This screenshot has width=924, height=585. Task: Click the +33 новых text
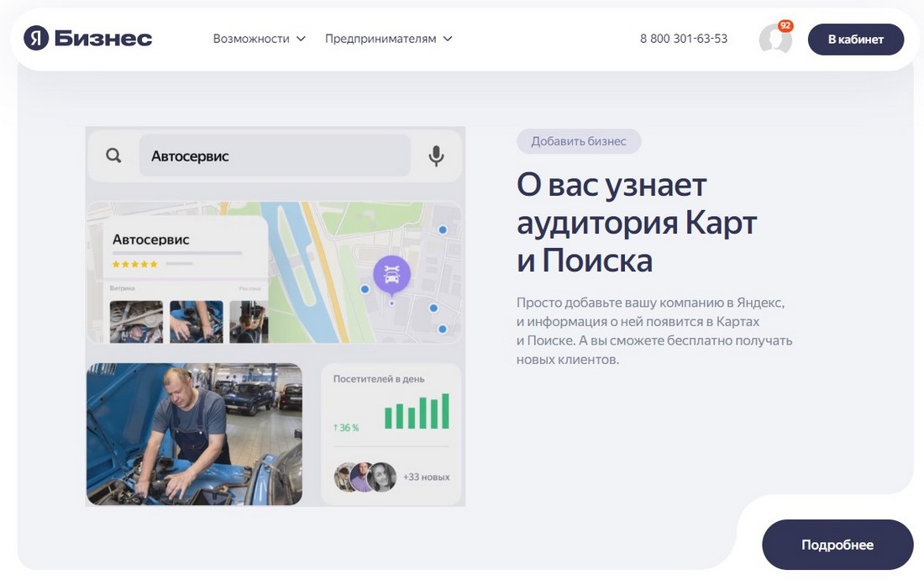pos(426,477)
